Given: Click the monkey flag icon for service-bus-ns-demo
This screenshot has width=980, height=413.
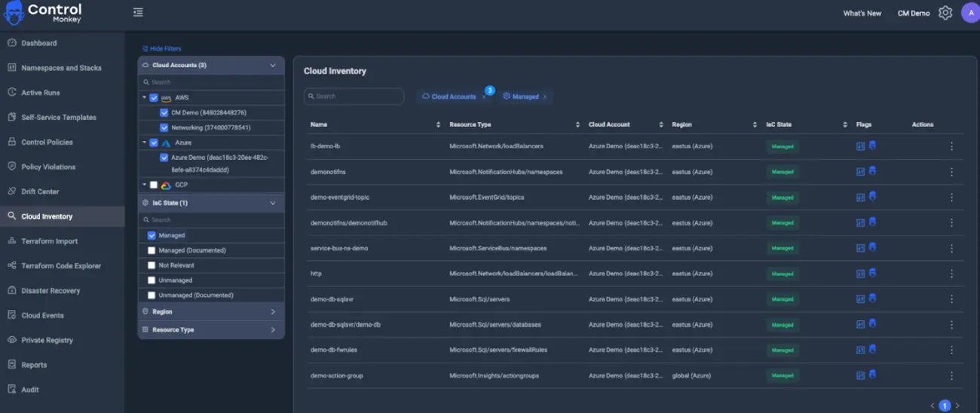Looking at the screenshot, I should pos(872,247).
